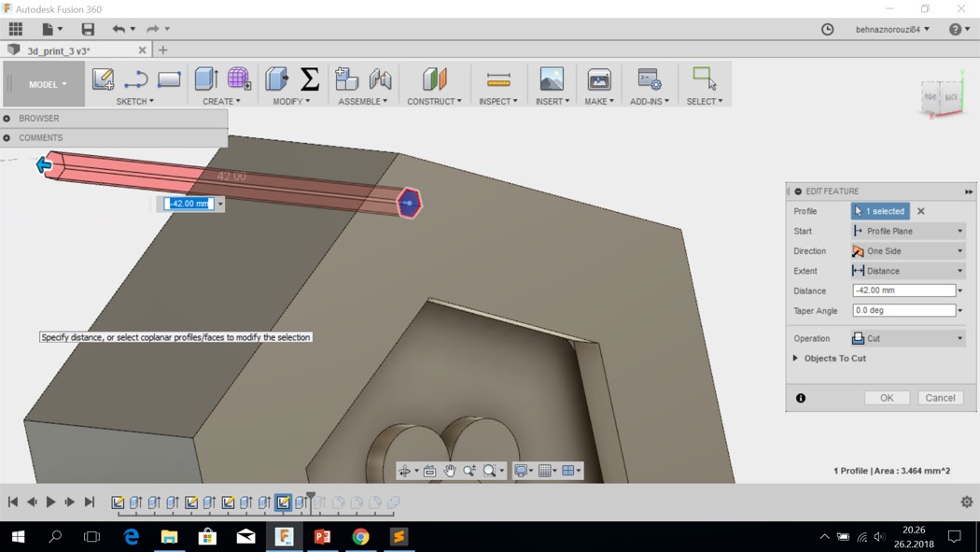The image size is (980, 552).
Task: Choose the sketch rectangle tool icon
Action: click(x=169, y=79)
